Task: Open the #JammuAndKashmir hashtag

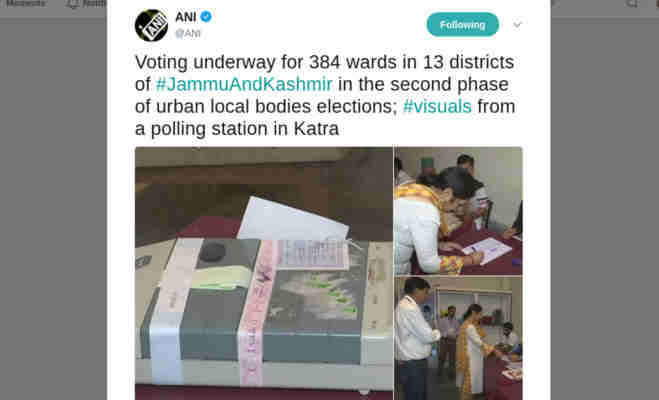Action: point(244,84)
